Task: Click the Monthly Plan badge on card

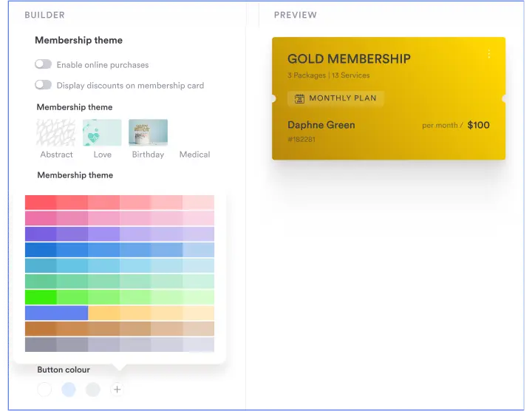Action: (x=335, y=98)
